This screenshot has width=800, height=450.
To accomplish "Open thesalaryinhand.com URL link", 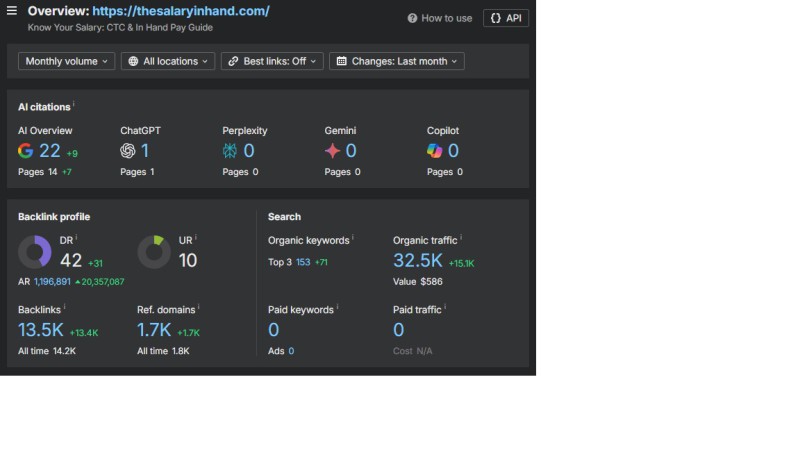I will click(181, 11).
